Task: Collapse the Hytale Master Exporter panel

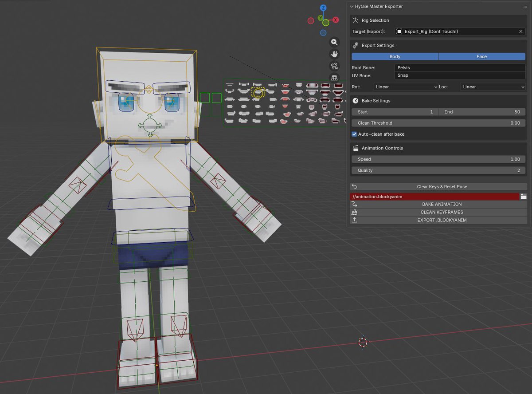Action: tap(352, 7)
